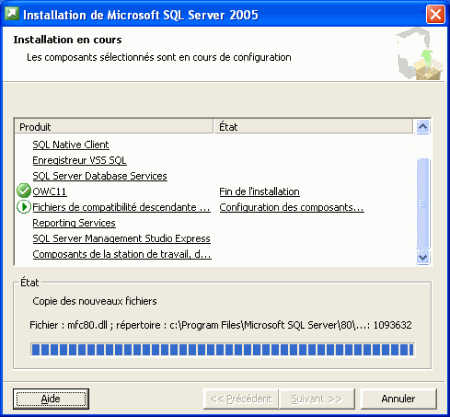The height and width of the screenshot is (417, 450).
Task: Click the scroll down arrow in product list
Action: [x=423, y=257]
